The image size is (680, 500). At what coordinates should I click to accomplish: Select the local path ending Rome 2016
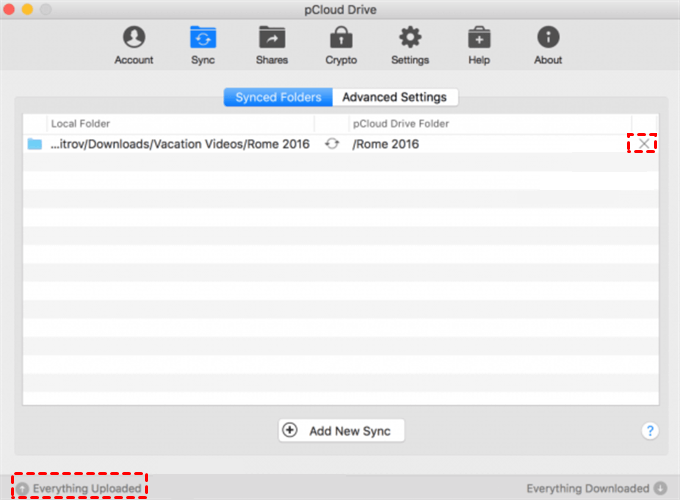click(x=180, y=144)
